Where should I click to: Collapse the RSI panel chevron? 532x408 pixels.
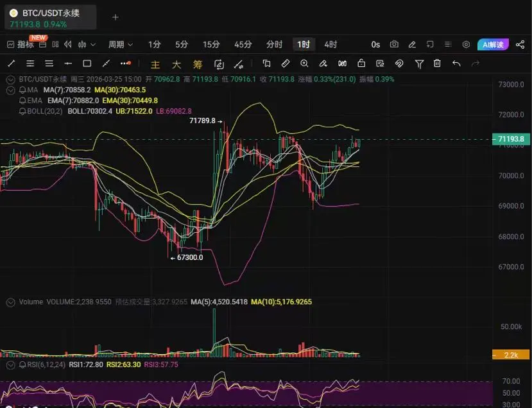[x=10, y=365]
